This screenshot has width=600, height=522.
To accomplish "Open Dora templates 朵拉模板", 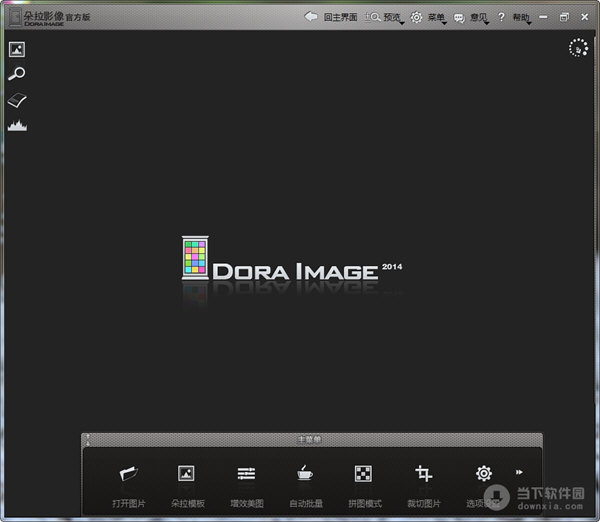I will click(x=188, y=486).
